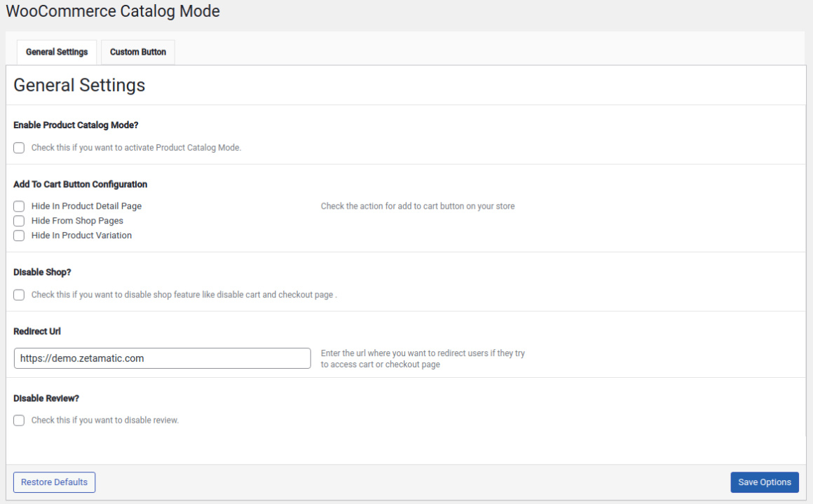Click the Disable Shop? section heading
The width and height of the screenshot is (813, 504).
[37, 271]
